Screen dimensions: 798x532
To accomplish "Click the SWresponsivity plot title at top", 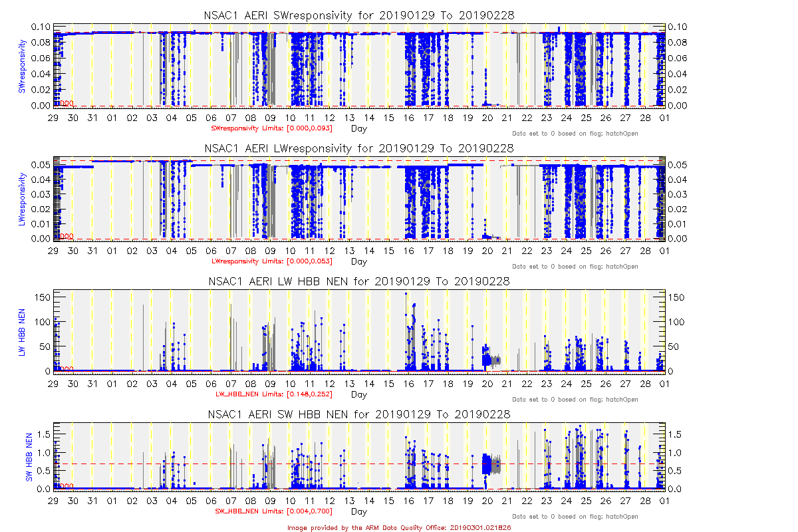I will (x=359, y=16).
